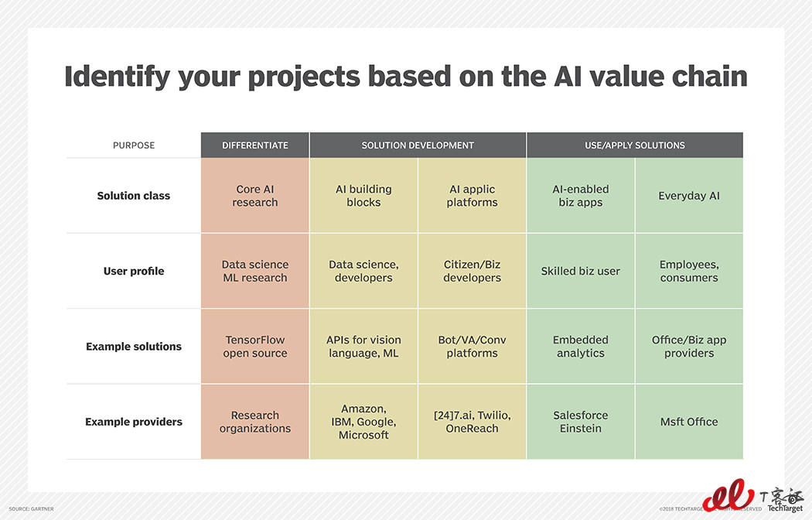Click the User profile row label
This screenshot has width=812, height=520.
click(134, 271)
